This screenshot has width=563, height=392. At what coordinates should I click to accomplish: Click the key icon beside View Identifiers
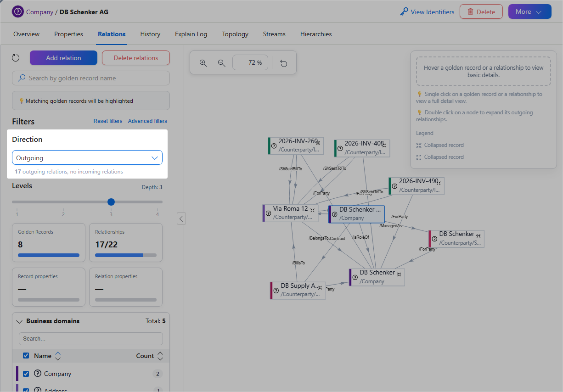404,12
